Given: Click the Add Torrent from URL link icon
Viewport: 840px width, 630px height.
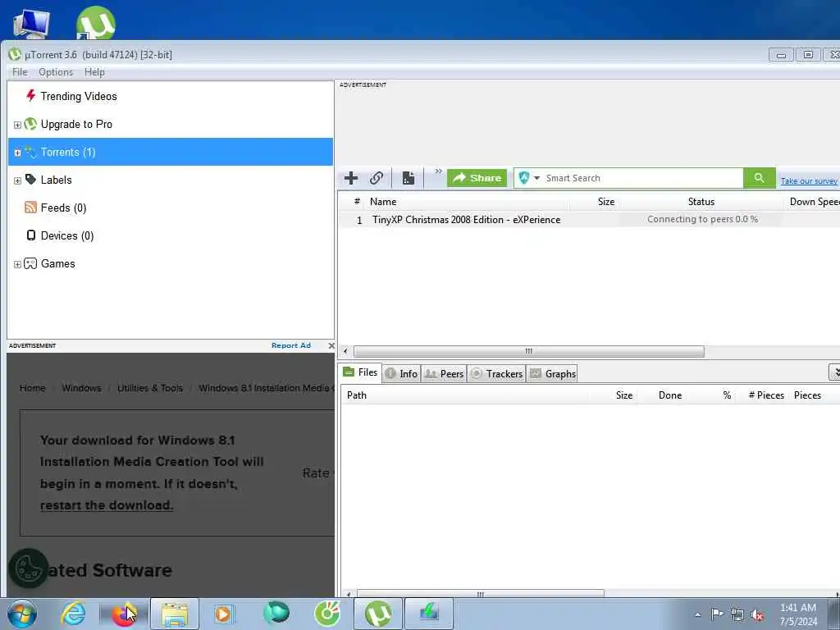Looking at the screenshot, I should pos(377,178).
